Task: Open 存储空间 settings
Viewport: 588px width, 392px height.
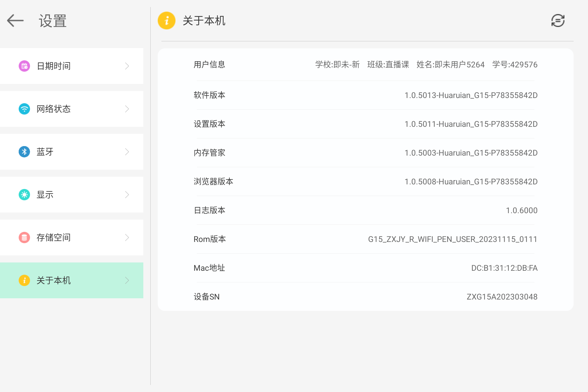Action: [x=72, y=237]
